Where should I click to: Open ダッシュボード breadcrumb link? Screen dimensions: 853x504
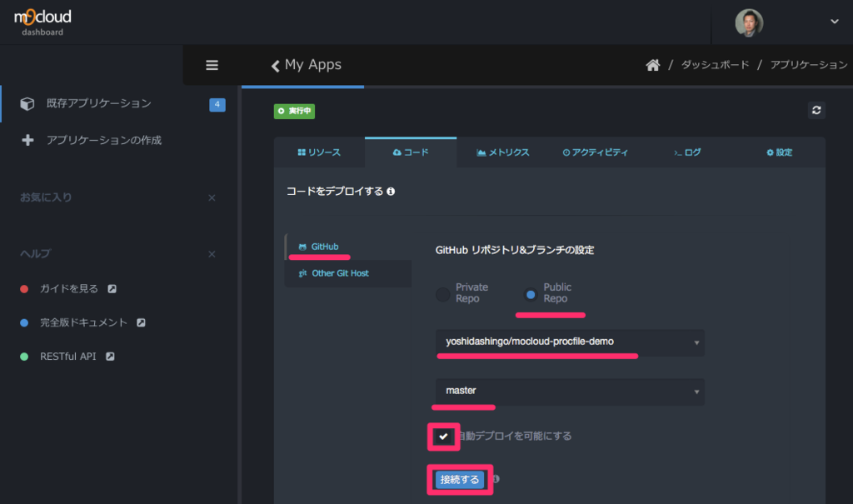[715, 65]
